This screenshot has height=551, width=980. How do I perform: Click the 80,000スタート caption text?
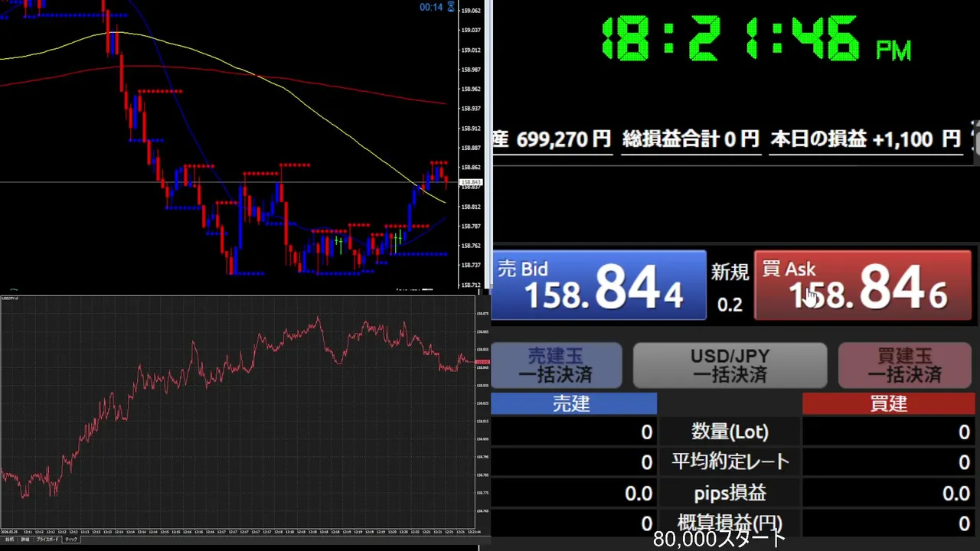coord(720,540)
